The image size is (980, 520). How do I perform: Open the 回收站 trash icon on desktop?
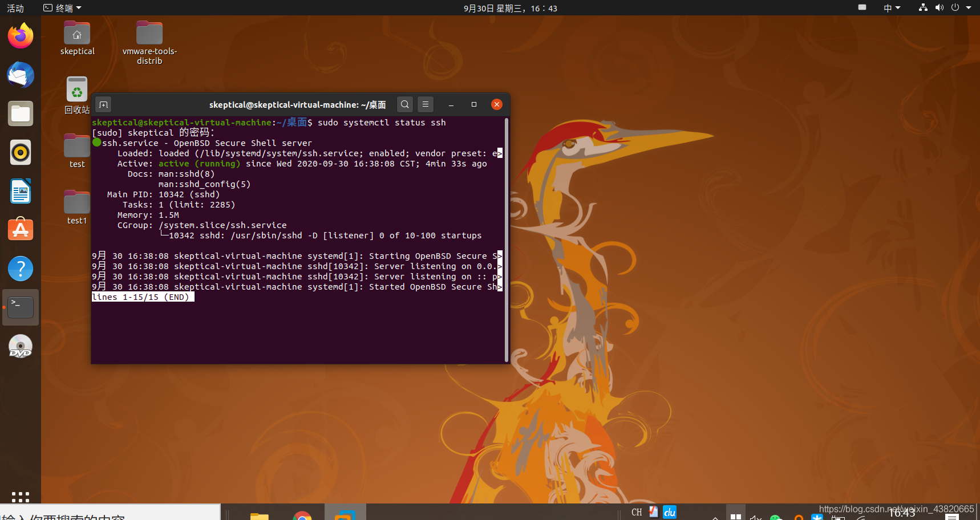click(x=77, y=95)
